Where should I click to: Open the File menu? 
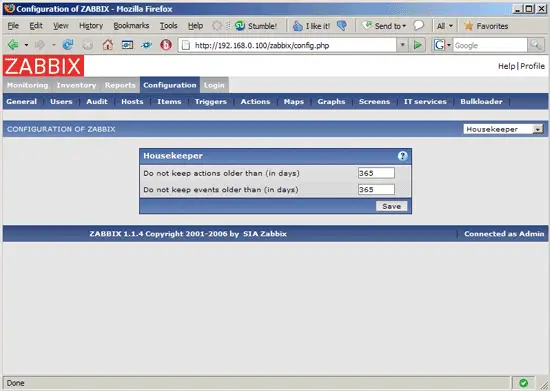(13, 26)
